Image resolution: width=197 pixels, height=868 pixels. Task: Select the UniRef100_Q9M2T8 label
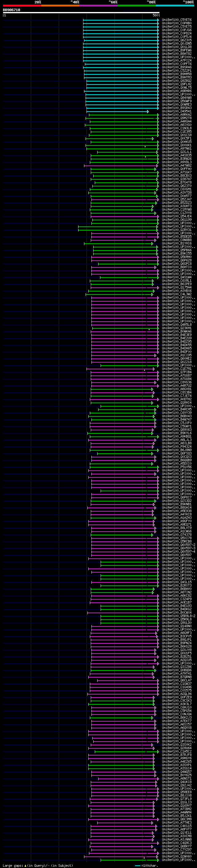coord(177,118)
